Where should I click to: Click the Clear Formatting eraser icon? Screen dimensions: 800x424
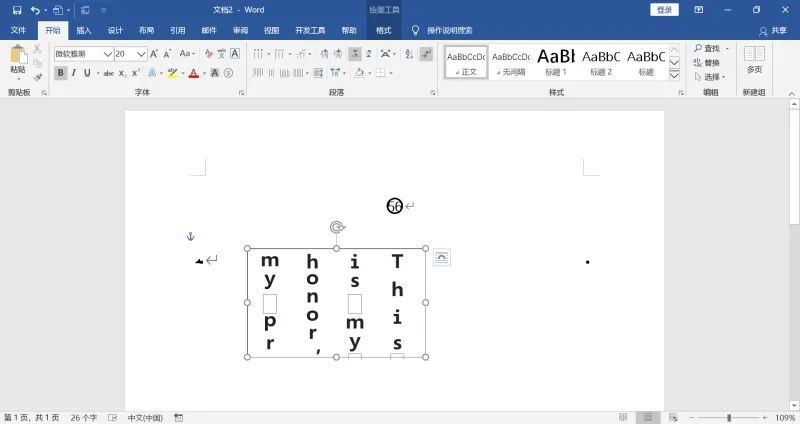(209, 54)
